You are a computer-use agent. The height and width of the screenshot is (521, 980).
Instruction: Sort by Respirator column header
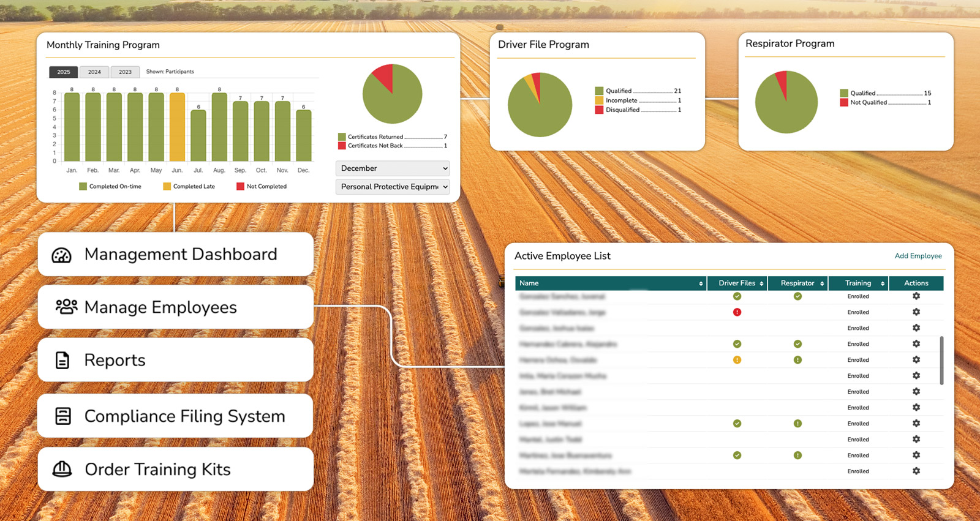point(797,283)
